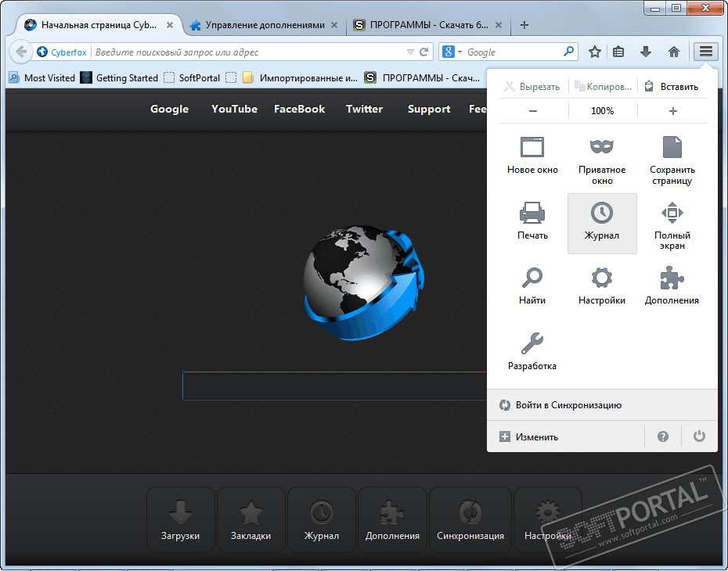Open the bookmarks list icon in the toolbar
The height and width of the screenshot is (571, 728).
point(618,52)
